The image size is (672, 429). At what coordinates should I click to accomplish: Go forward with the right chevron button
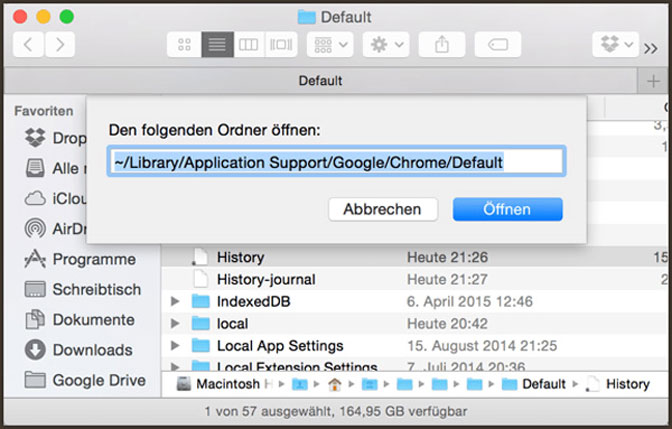point(60,44)
